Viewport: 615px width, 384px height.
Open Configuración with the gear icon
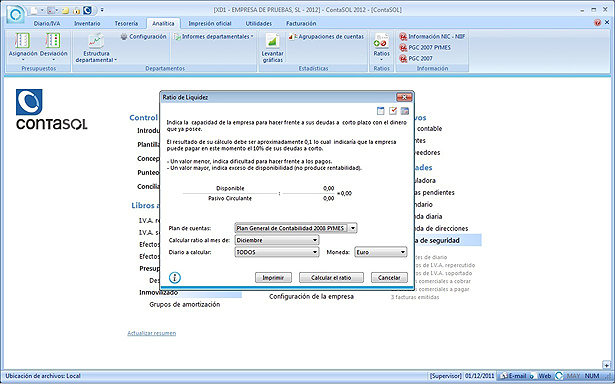[143, 36]
